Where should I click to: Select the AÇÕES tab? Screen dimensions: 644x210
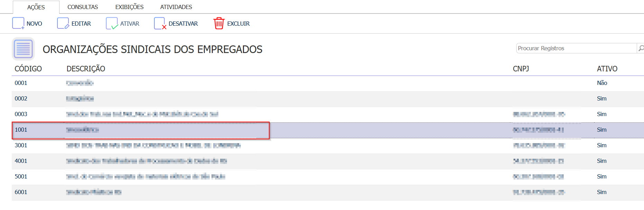tap(36, 7)
